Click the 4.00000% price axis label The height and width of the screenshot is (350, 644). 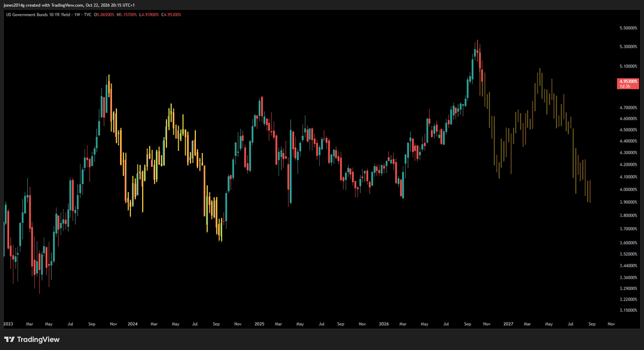click(x=628, y=189)
